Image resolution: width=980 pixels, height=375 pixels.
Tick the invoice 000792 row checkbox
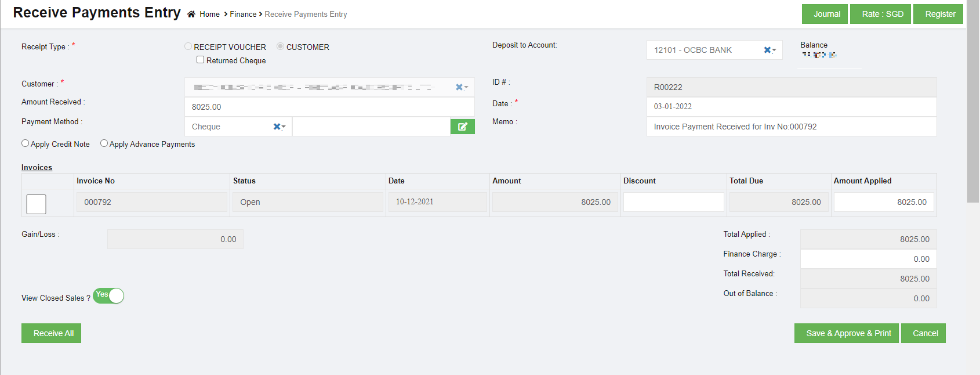(36, 204)
